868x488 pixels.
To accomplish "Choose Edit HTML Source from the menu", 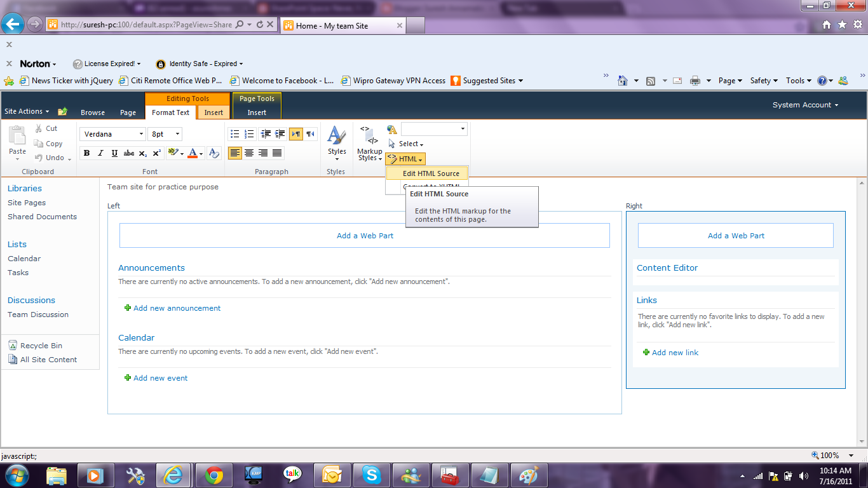I will point(430,173).
